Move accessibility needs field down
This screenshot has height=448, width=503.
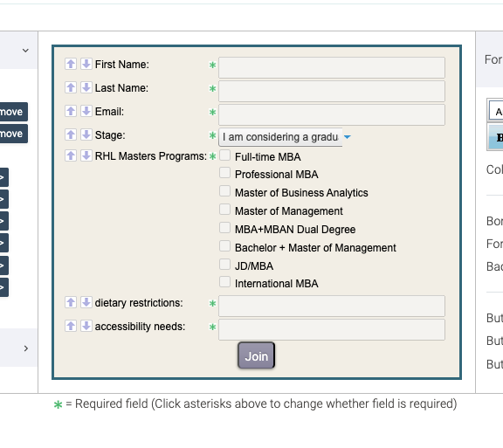point(86,326)
